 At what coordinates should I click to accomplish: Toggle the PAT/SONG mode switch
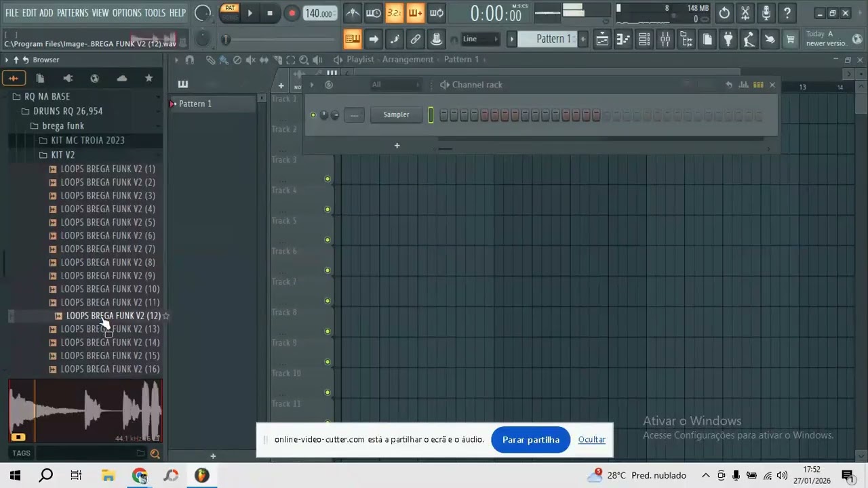point(230,13)
